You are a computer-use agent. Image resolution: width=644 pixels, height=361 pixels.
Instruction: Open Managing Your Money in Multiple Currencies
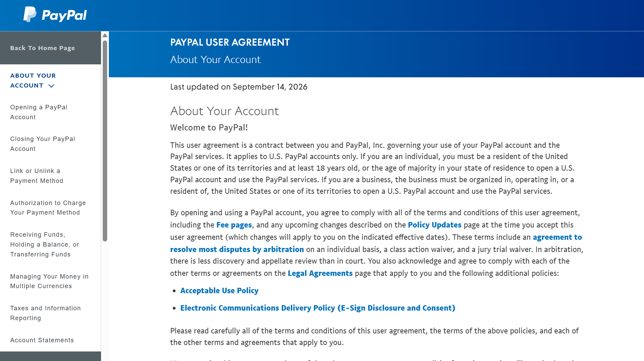tap(49, 281)
